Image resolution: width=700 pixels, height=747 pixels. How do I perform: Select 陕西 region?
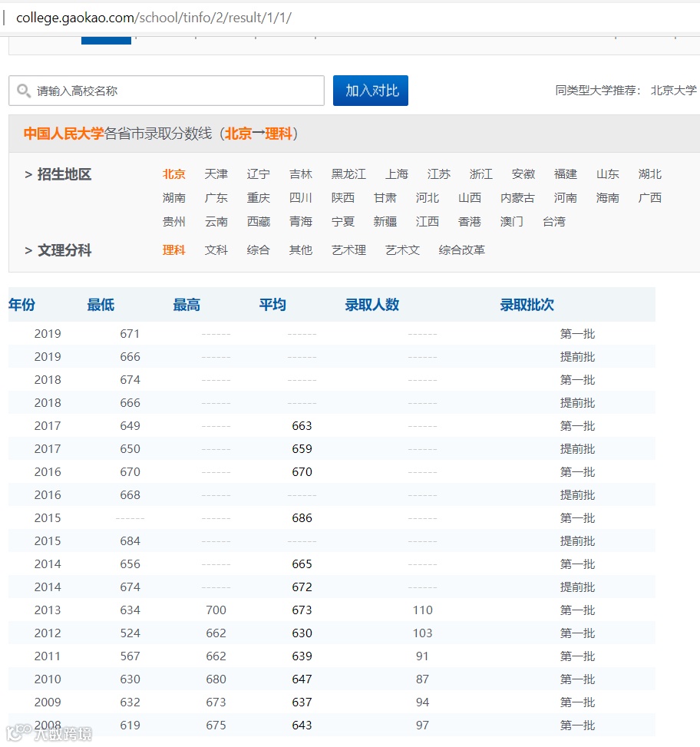click(343, 198)
